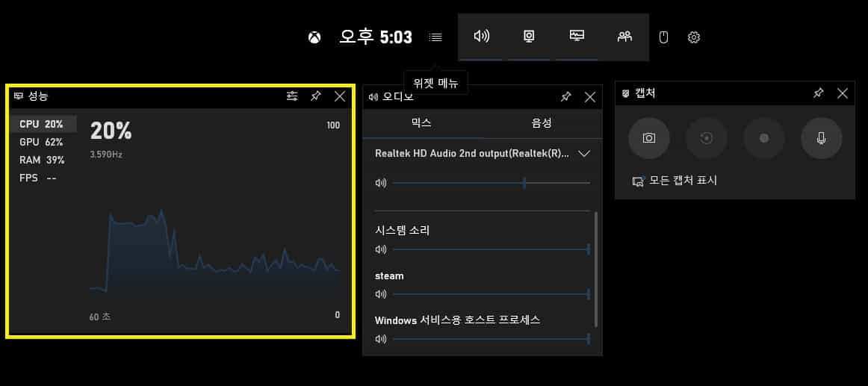
Task: Click 모든 캡처 표시 link
Action: [x=675, y=181]
